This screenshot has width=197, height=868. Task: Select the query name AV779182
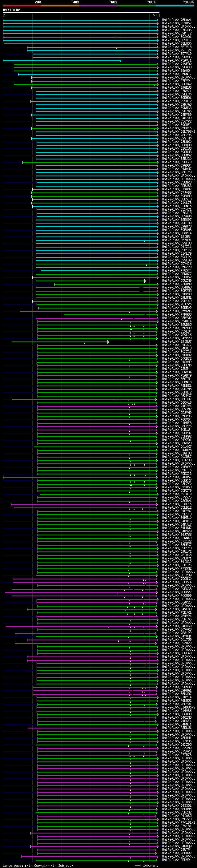pos(11,10)
